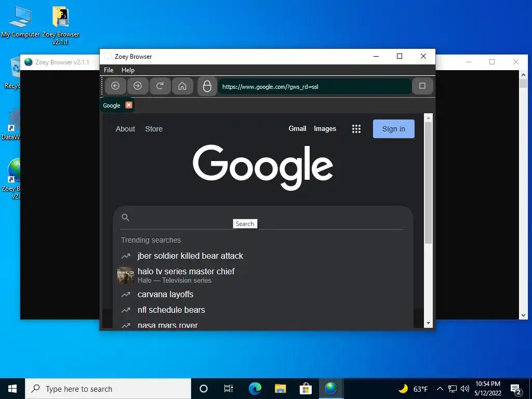
Task: Open Task View on the taskbar
Action: coord(229,389)
